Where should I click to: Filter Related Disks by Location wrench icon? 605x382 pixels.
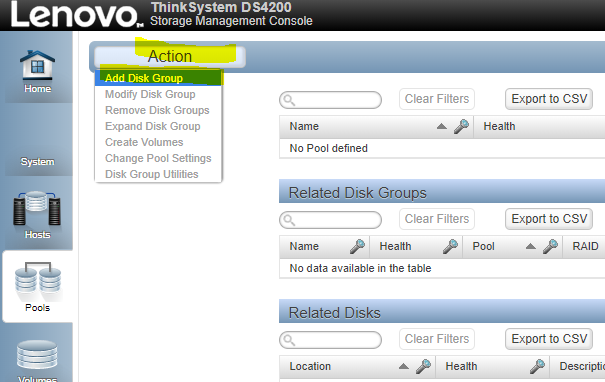click(423, 366)
